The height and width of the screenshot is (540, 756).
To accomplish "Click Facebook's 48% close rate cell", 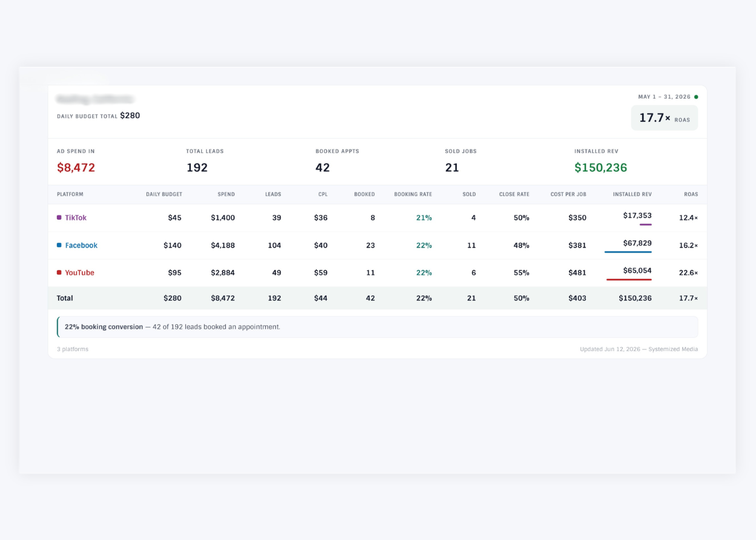I will click(x=522, y=245).
